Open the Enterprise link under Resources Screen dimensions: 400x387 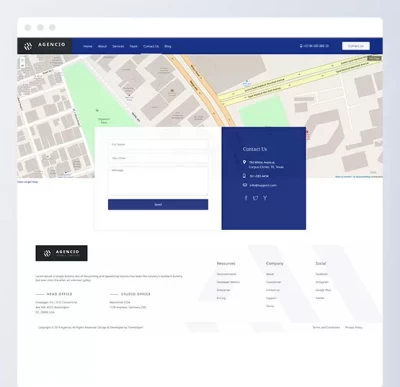pos(223,290)
